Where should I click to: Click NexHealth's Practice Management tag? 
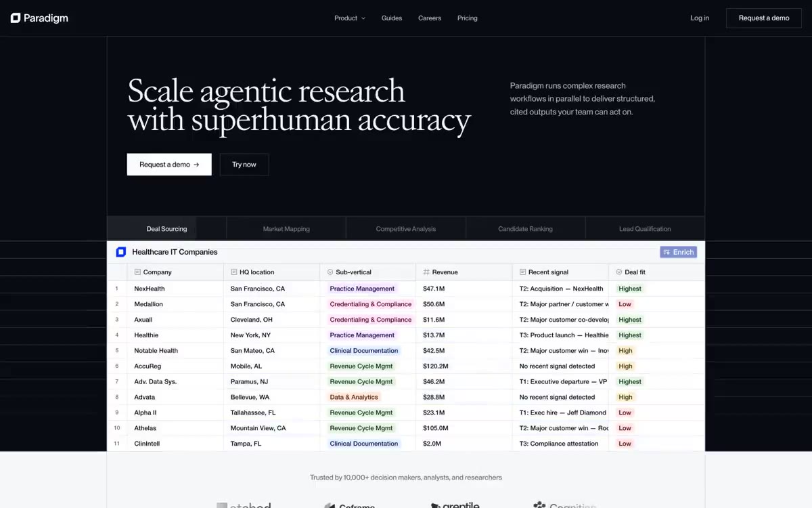[x=362, y=289]
